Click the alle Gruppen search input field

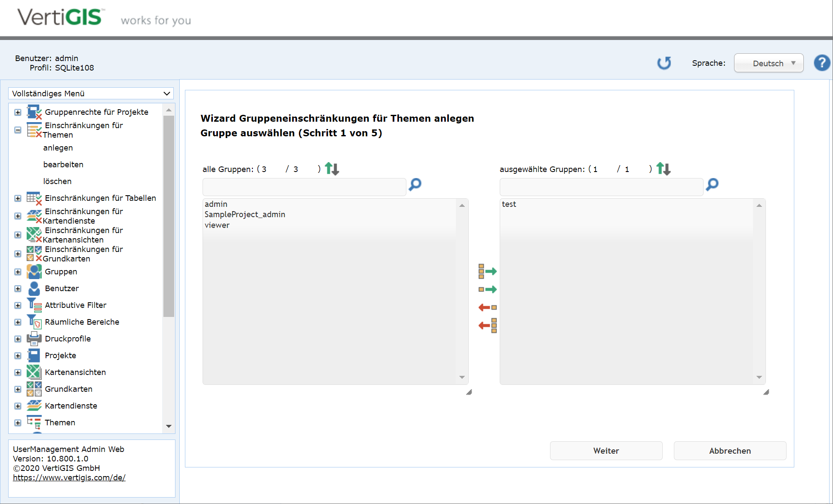(304, 187)
